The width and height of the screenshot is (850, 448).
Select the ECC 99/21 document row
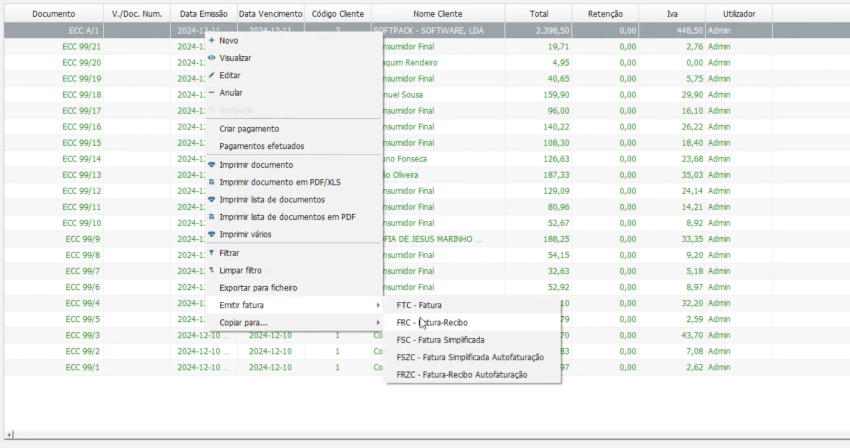[x=82, y=47]
